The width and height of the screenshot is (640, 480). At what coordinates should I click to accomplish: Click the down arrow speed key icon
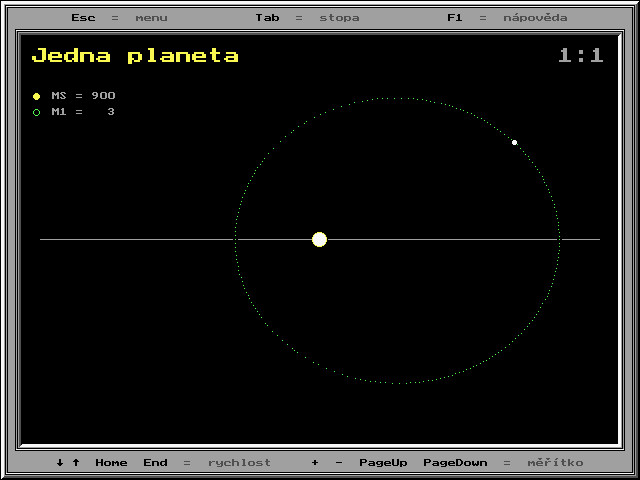[x=60, y=462]
